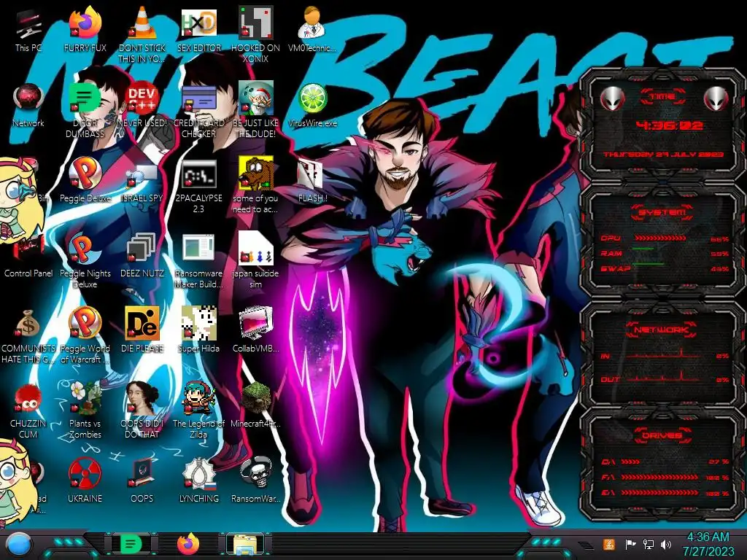Open the ISRAEL SPY shortcut

click(142, 183)
